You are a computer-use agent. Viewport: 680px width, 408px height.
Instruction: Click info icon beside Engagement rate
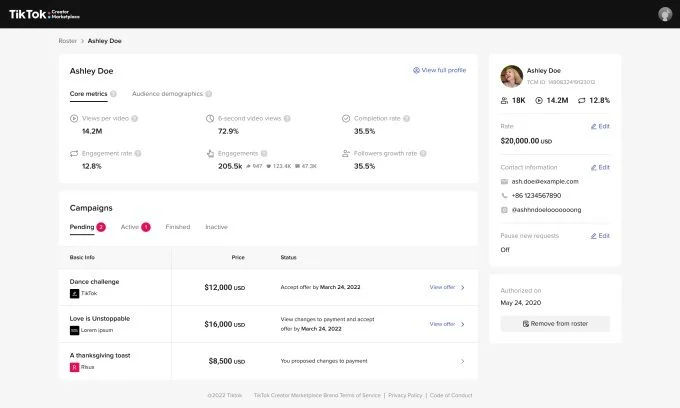click(x=138, y=153)
